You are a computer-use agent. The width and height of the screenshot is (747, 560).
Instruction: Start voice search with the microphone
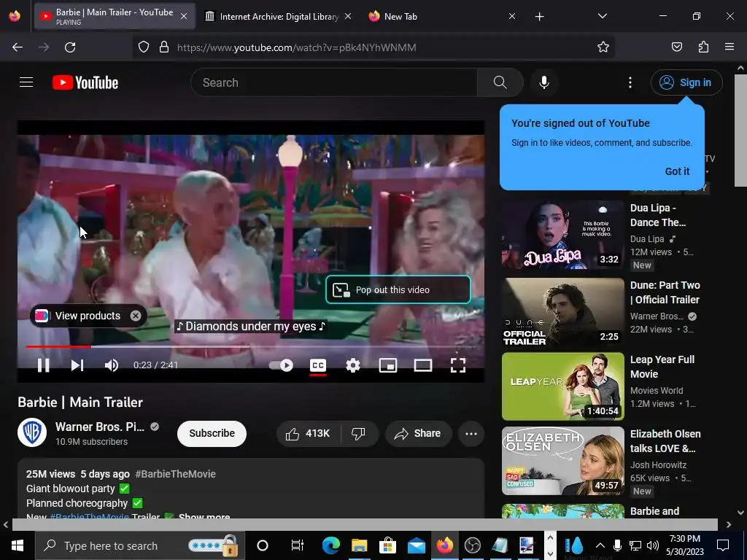[543, 82]
